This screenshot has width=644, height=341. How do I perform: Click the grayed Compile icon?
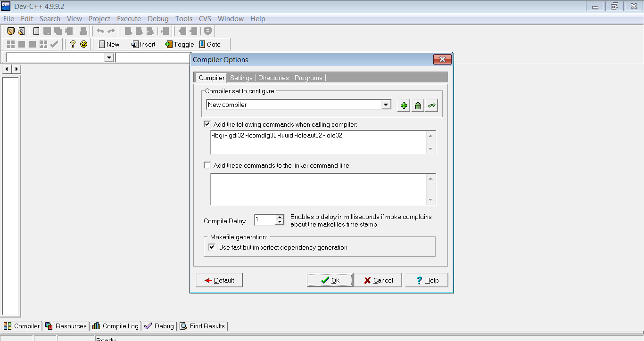click(11, 44)
